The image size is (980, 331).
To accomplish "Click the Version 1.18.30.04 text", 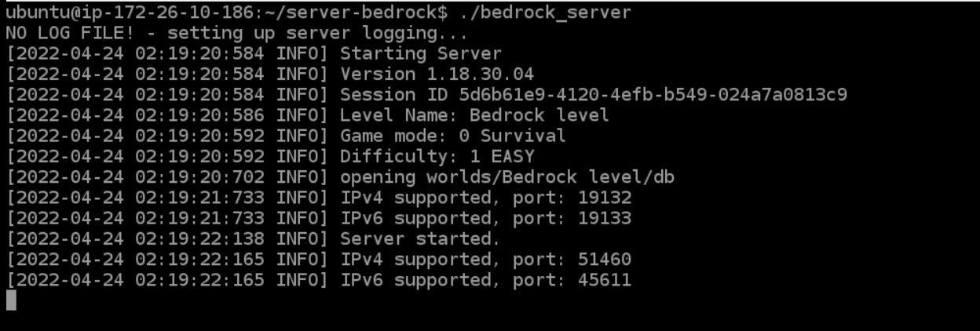I will coord(437,75).
